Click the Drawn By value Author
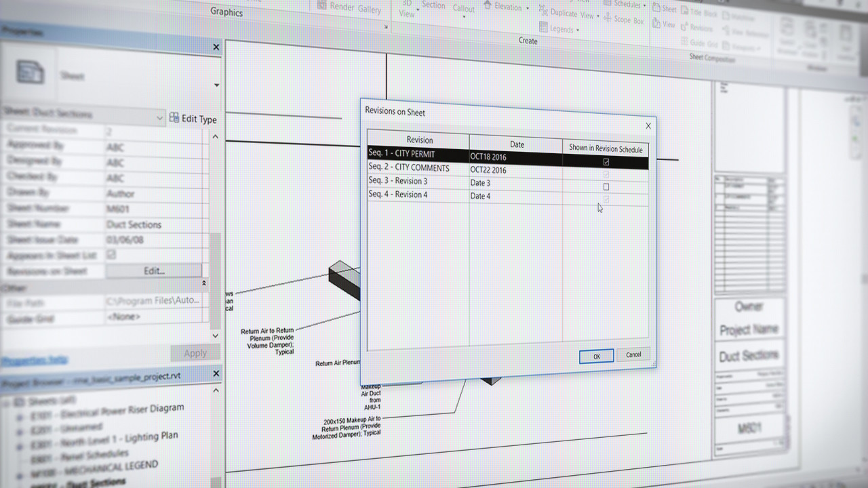868x488 pixels. [155, 193]
